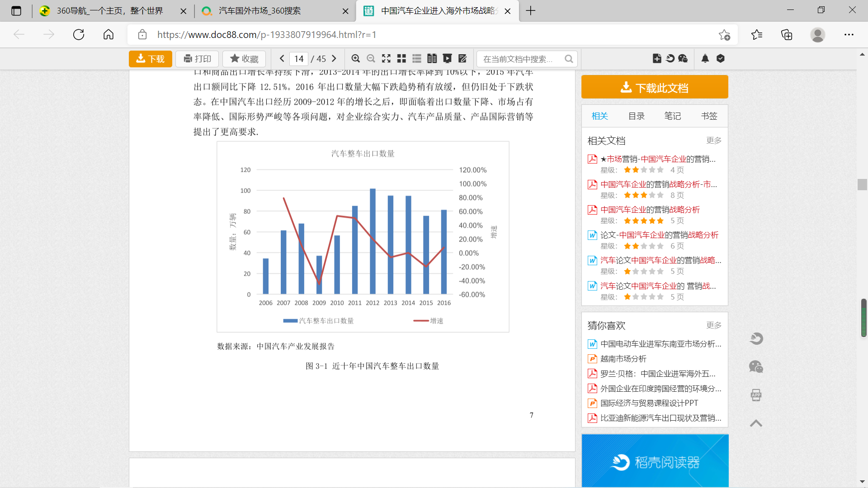Switch to thumbnail grid view icon
This screenshot has width=868, height=488.
coord(401,59)
